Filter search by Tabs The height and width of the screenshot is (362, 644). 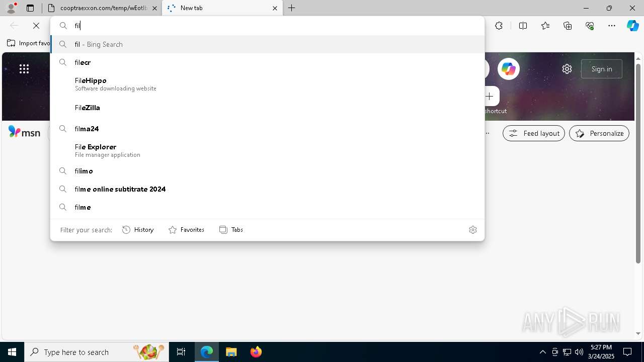pyautogui.click(x=231, y=230)
